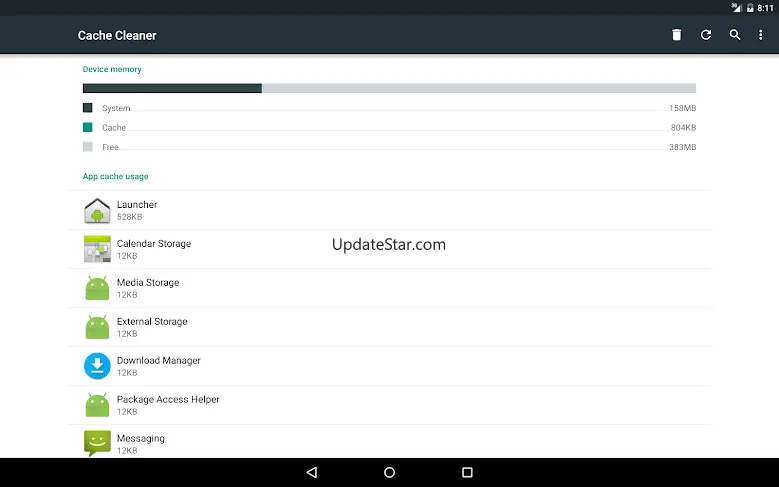Open the External Storage entry
This screenshot has width=779, height=487.
tap(389, 327)
